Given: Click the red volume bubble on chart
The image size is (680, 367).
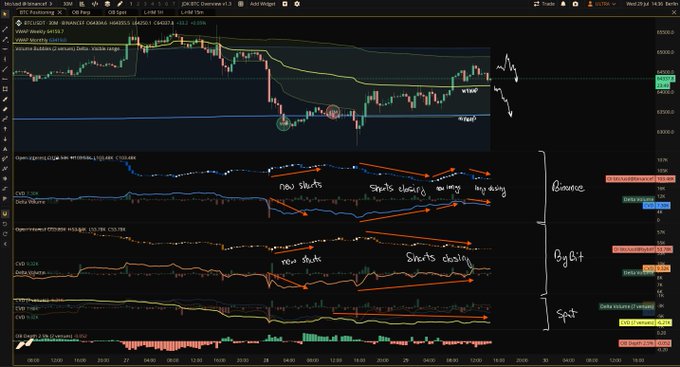Looking at the screenshot, I should click(x=333, y=112).
